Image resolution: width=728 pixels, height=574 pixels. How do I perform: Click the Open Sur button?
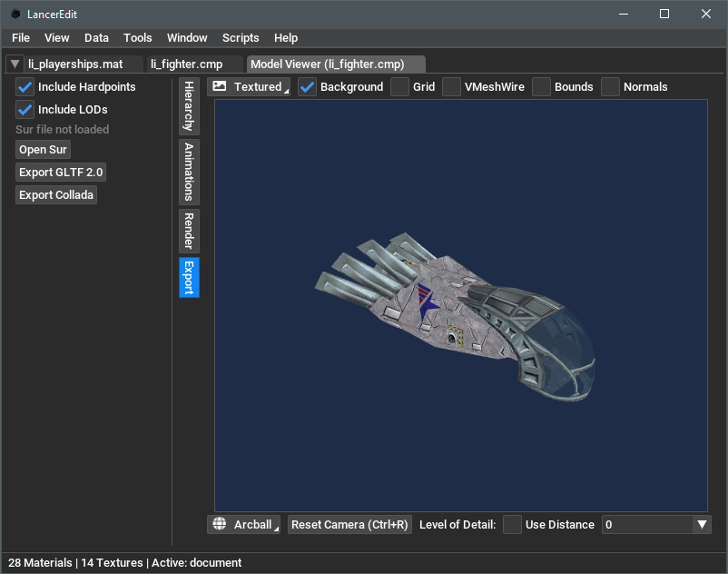click(42, 149)
